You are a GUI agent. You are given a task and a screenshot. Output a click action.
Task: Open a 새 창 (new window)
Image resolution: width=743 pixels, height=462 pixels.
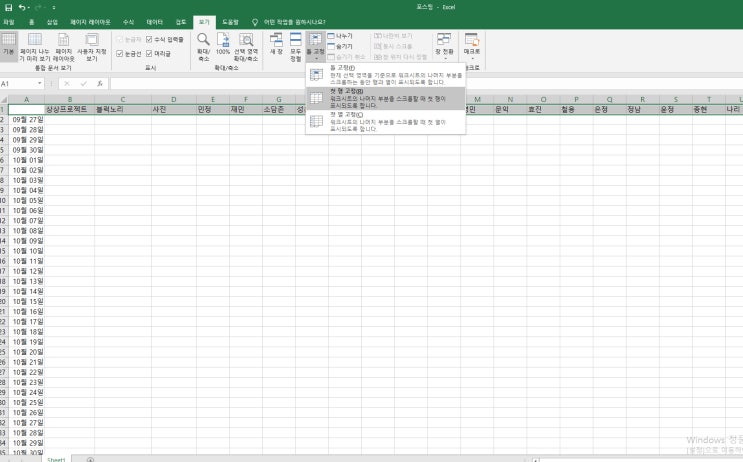coord(276,44)
